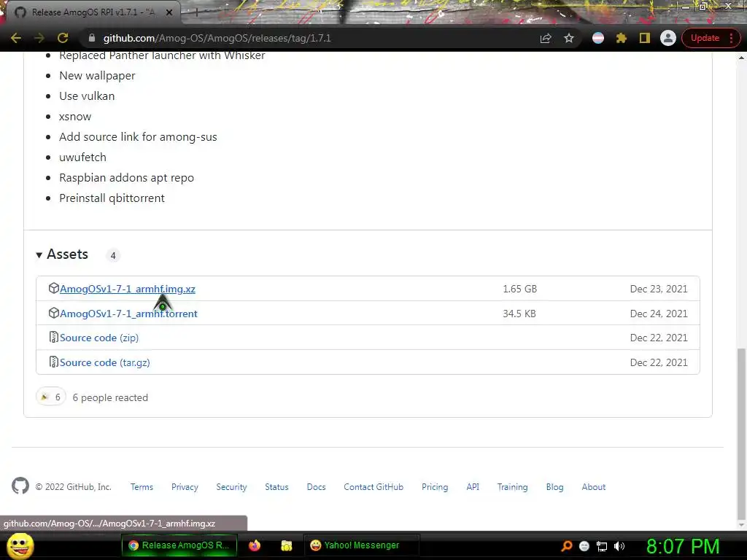Download Source code (zip)
Screen dimensions: 747x560
click(99, 338)
